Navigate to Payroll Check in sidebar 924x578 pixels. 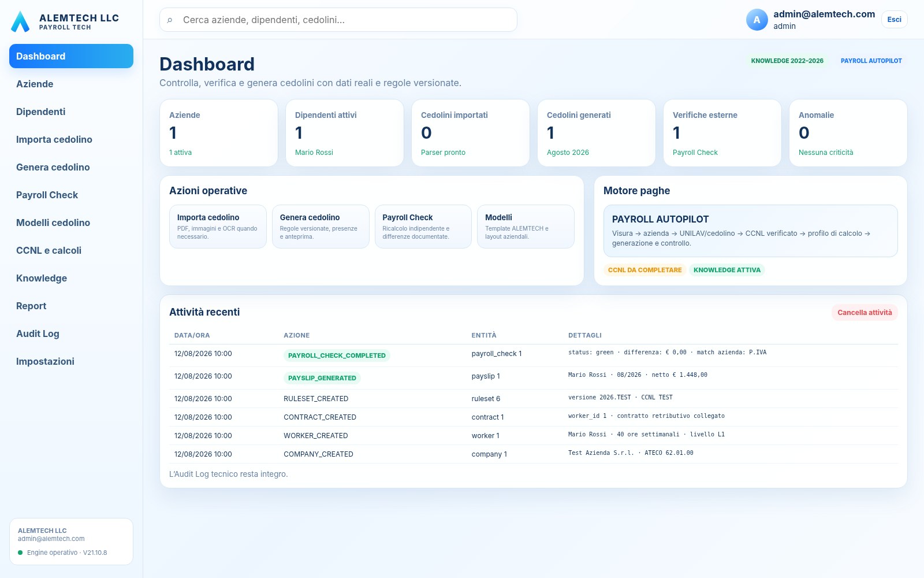71,195
